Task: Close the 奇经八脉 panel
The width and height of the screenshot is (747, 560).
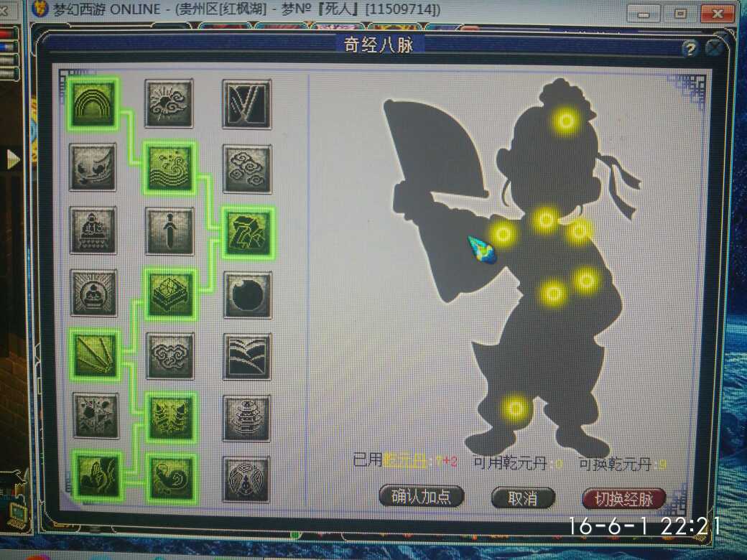Action: [713, 48]
